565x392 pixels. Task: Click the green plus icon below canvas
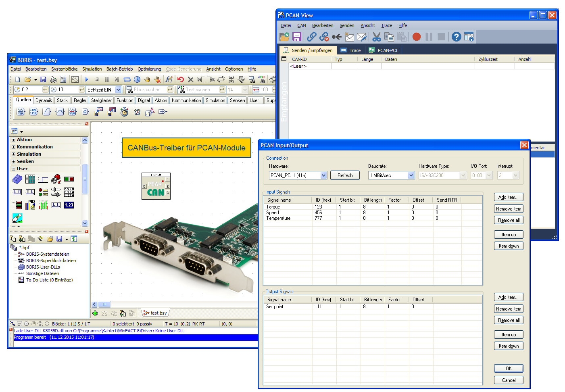(95, 313)
